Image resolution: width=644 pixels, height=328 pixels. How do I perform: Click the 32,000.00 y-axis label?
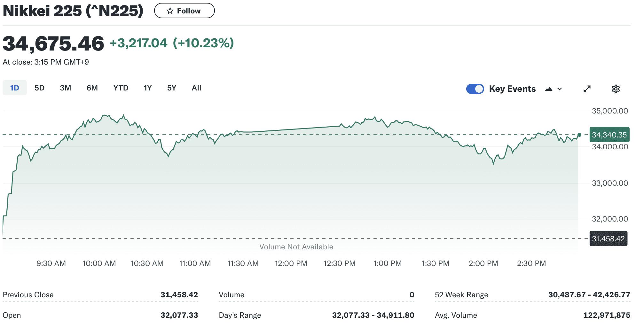pos(610,219)
